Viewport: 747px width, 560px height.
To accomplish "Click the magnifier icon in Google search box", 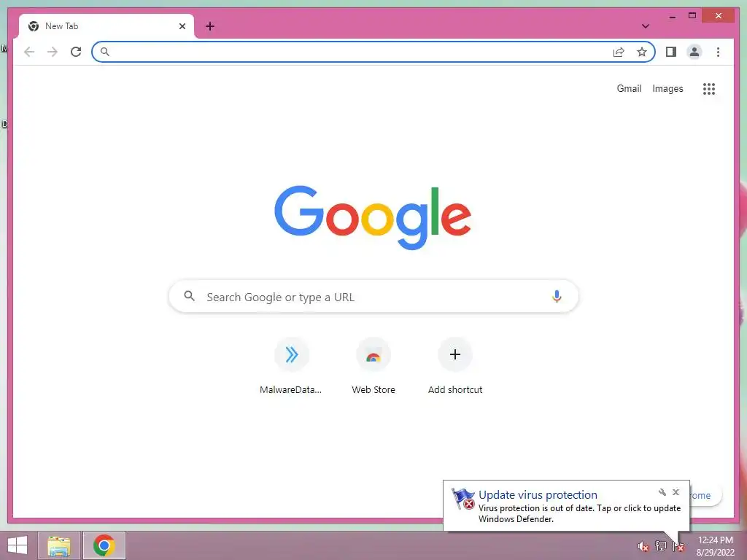I will [189, 296].
